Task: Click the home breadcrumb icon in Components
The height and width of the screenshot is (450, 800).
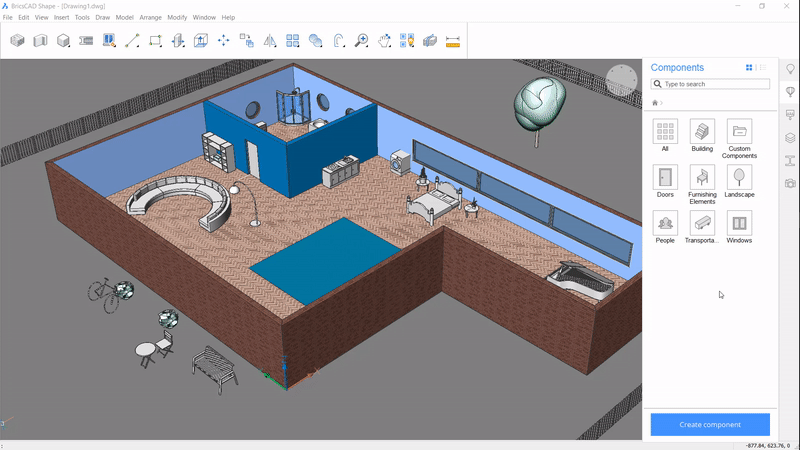Action: pos(655,103)
